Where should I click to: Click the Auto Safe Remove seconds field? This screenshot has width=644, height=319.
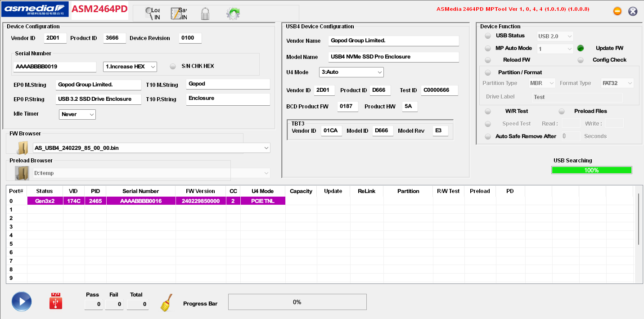coord(571,136)
